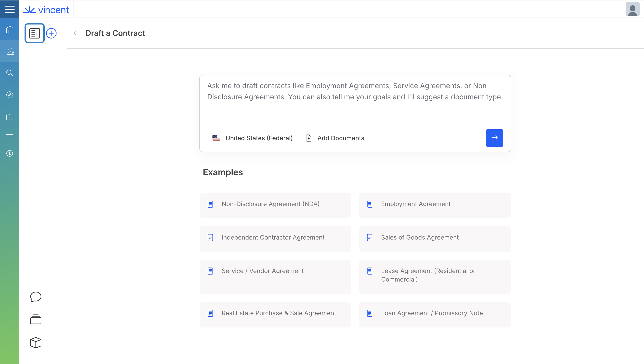Click the info circle icon
The width and height of the screenshot is (644, 364).
pyautogui.click(x=10, y=153)
